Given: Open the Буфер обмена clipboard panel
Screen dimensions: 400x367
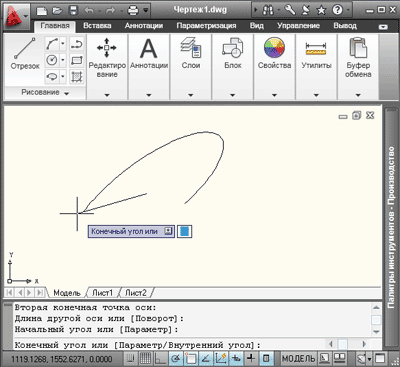Looking at the screenshot, I should pyautogui.click(x=358, y=57).
